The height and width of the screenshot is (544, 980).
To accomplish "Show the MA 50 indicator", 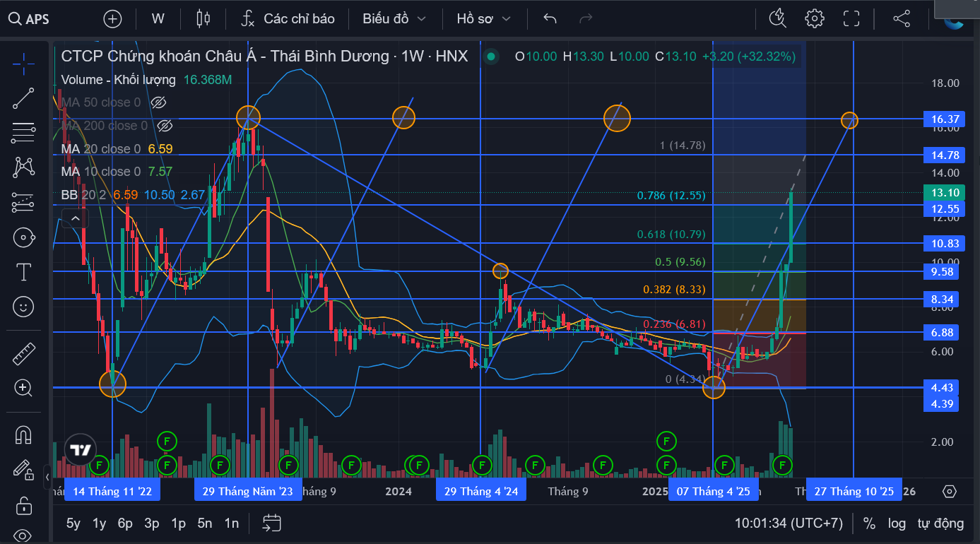I will [x=158, y=102].
